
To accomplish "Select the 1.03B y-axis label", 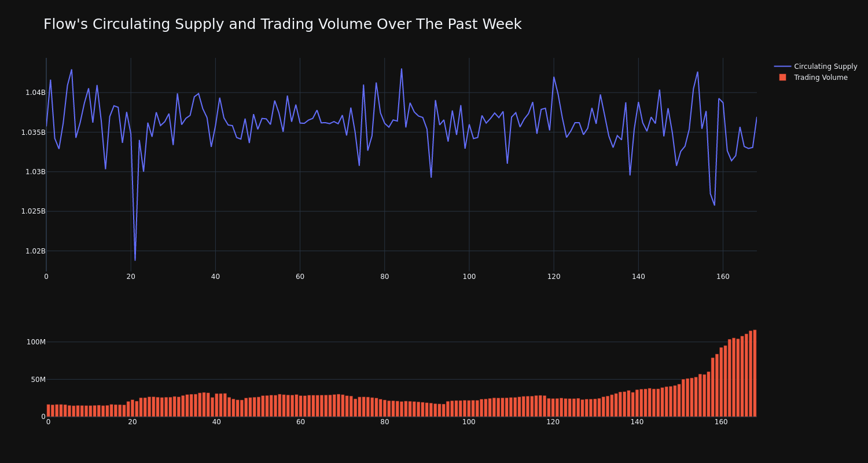I will (35, 172).
